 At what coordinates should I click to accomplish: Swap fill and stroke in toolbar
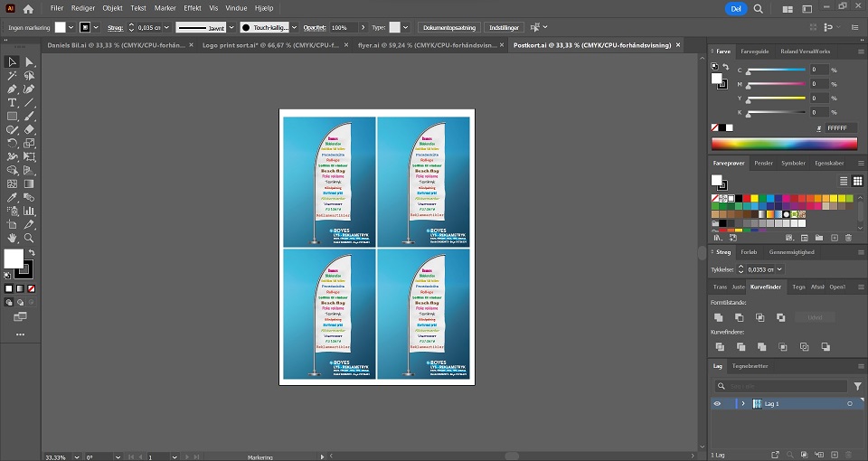32,253
